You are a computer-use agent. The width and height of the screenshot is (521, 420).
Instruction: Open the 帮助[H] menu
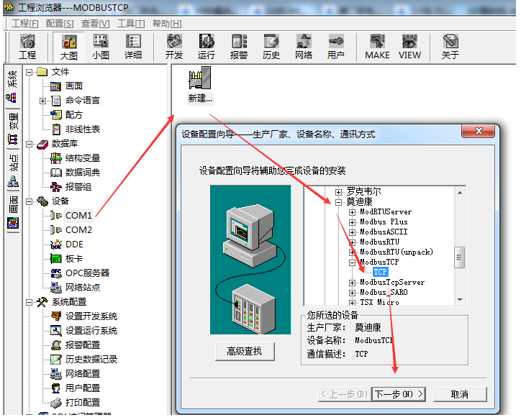tap(167, 24)
